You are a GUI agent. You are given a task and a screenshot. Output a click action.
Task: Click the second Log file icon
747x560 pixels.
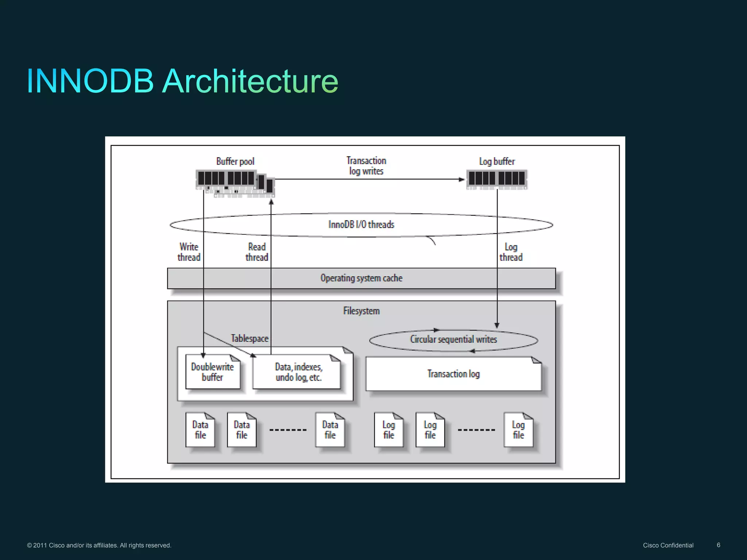pyautogui.click(x=430, y=430)
